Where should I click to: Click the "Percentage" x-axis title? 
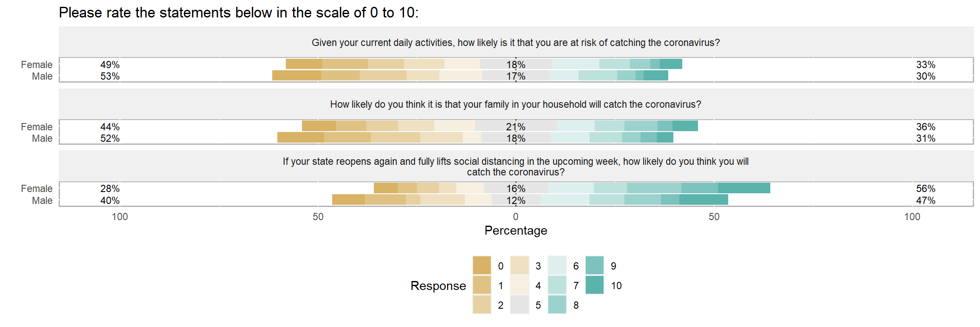pos(516,230)
